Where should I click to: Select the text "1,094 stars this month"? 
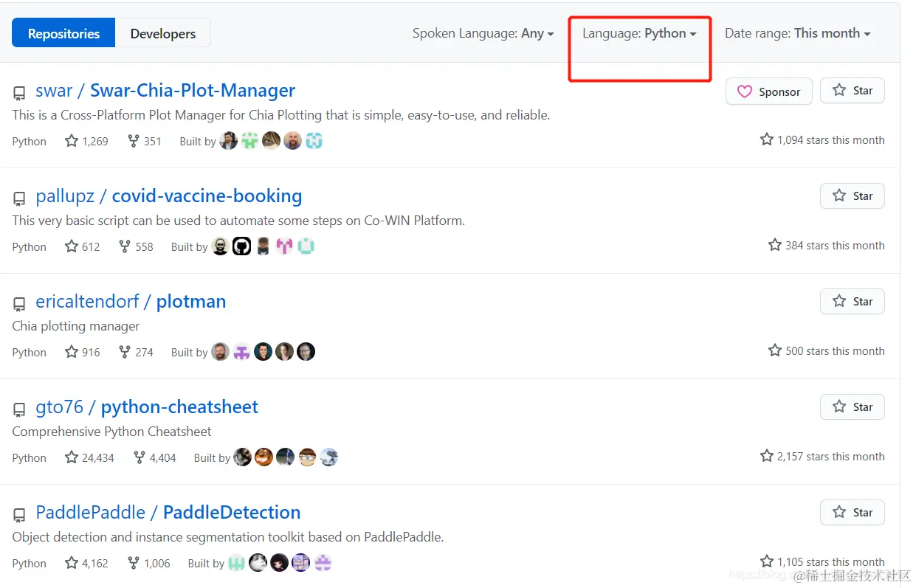(x=830, y=140)
